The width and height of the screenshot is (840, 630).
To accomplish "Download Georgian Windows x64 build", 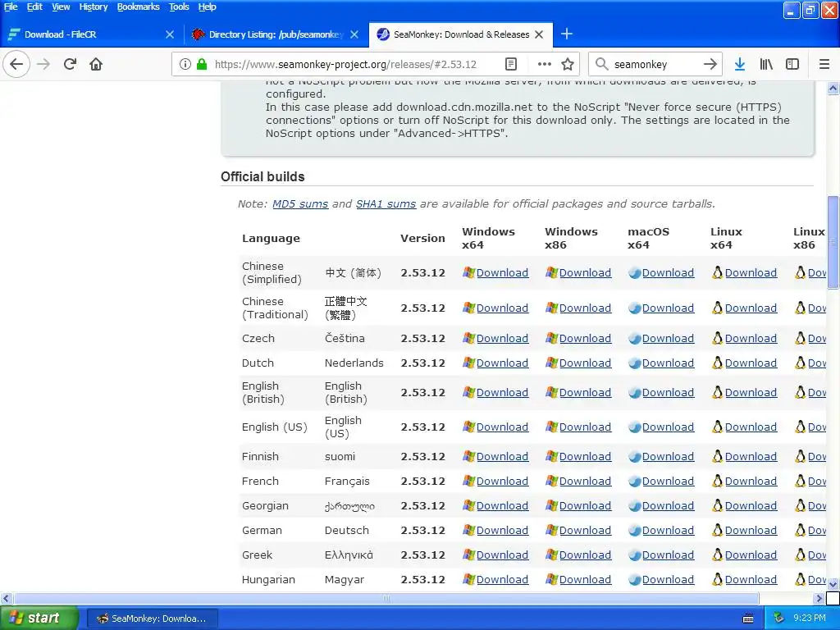I will tap(503, 505).
